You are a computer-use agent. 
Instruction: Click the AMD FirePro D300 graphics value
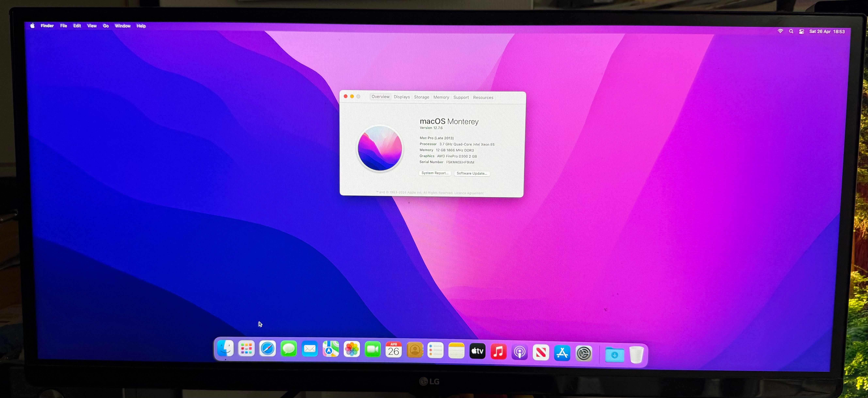click(x=457, y=156)
